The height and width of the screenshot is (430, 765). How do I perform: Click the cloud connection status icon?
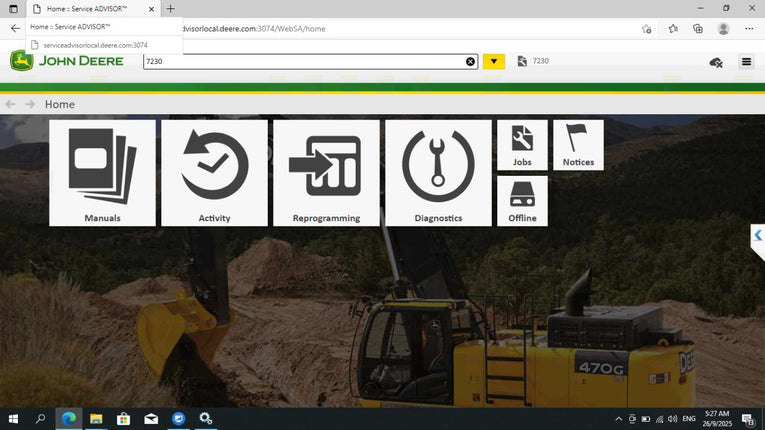coord(716,62)
